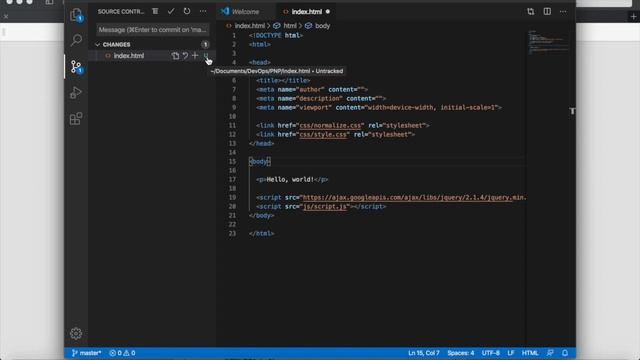This screenshot has height=360, width=640.
Task: Switch to the index.html editor tab
Action: [x=306, y=12]
